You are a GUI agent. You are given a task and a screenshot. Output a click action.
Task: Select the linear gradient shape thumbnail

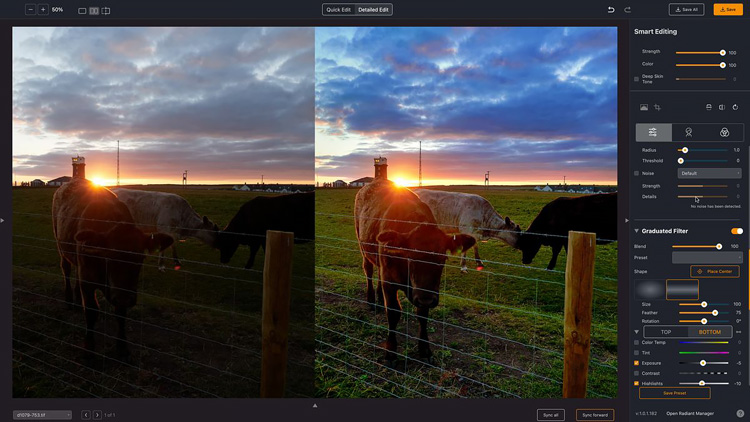tap(682, 289)
